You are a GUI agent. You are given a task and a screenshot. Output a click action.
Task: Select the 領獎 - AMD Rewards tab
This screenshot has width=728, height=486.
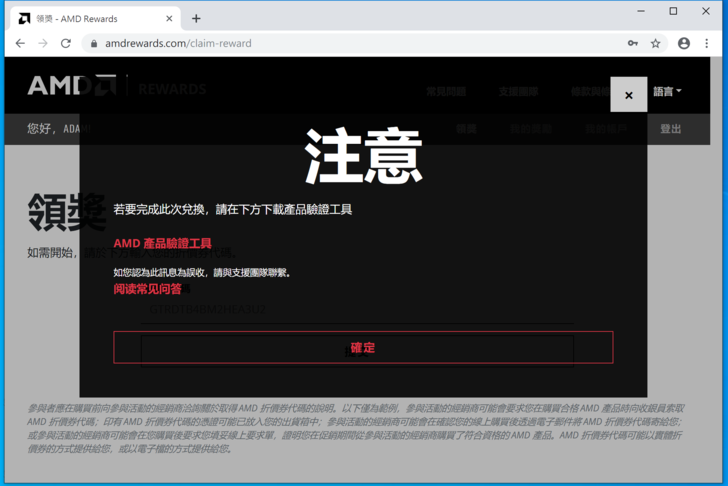tap(95, 19)
